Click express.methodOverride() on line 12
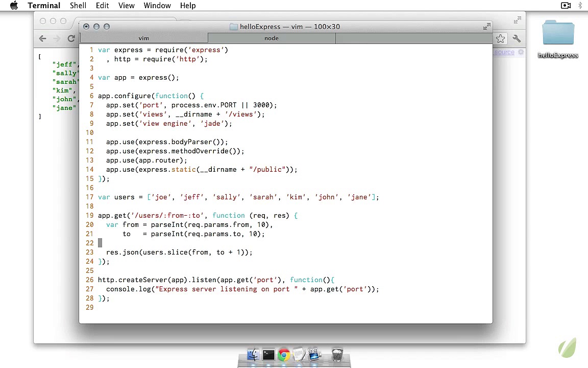The width and height of the screenshot is (588, 368). point(187,151)
